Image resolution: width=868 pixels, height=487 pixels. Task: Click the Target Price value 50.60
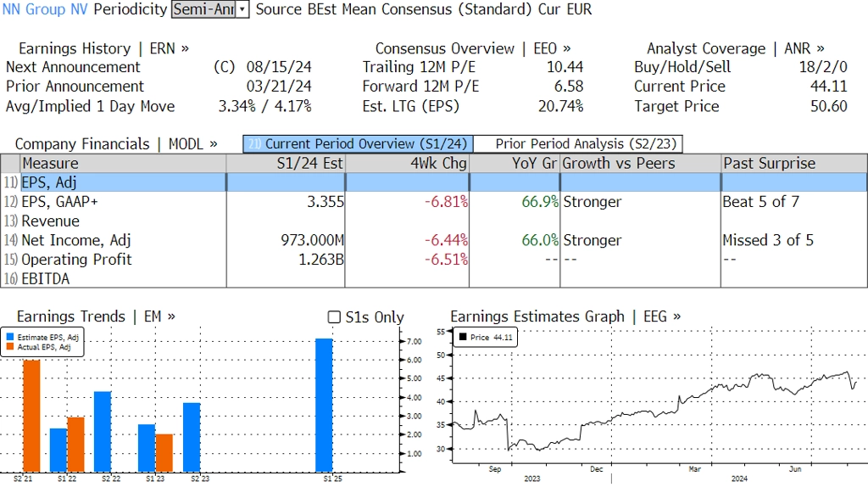pyautogui.click(x=829, y=106)
